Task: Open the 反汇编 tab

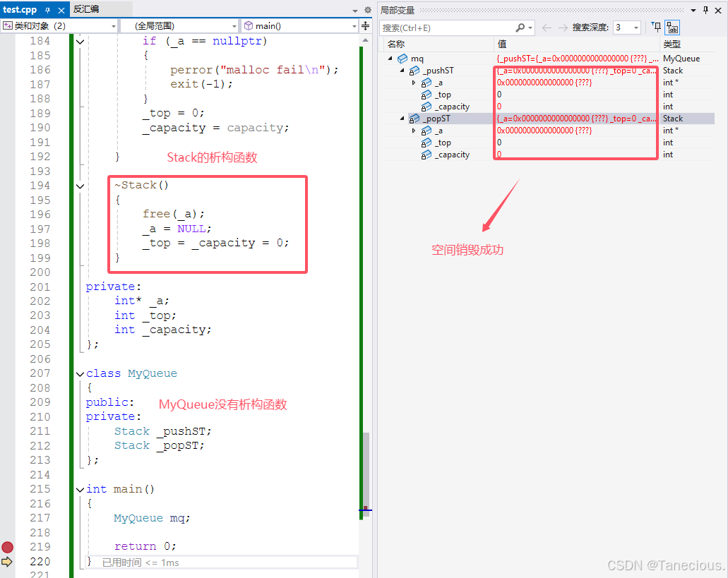Action: (x=86, y=9)
